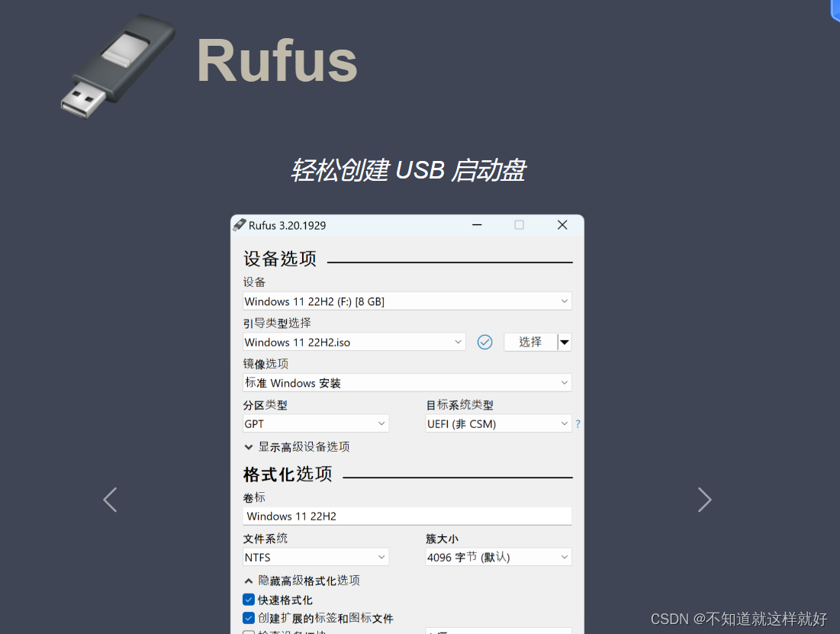
Task: Open the 镜像选项 dropdown
Action: [x=407, y=383]
